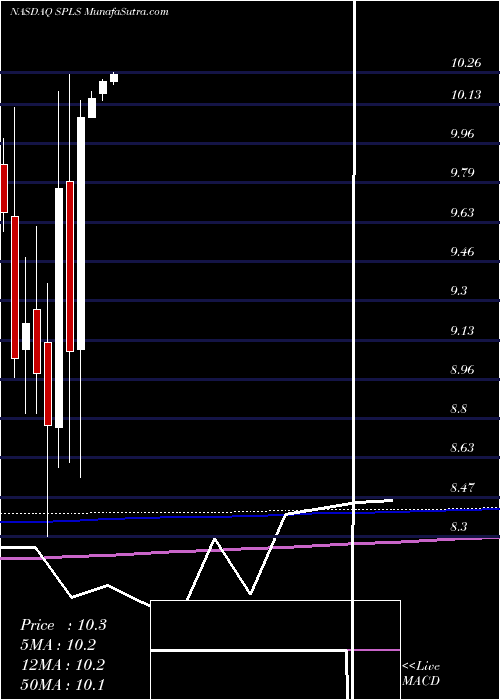Click the 9.13 price axis label
The height and width of the screenshot is (700, 500).
coord(462,330)
